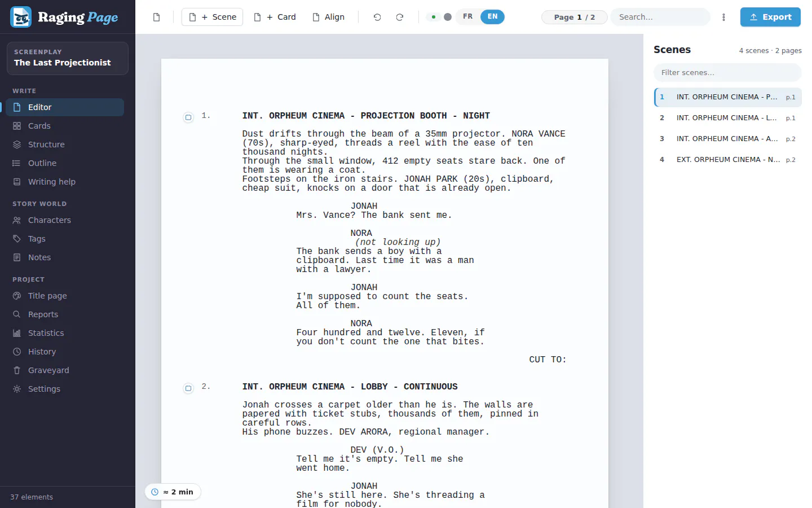This screenshot has height=508, width=812.
Task: Click the Raging Page logo
Action: (64, 17)
